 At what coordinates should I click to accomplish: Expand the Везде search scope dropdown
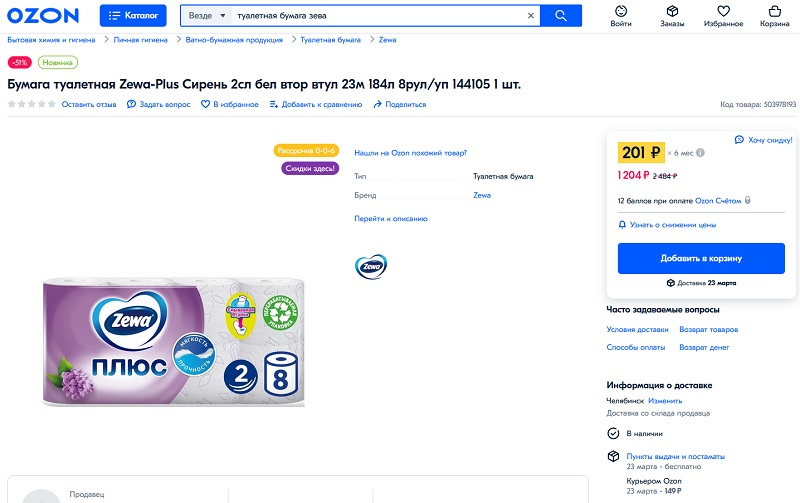click(207, 15)
